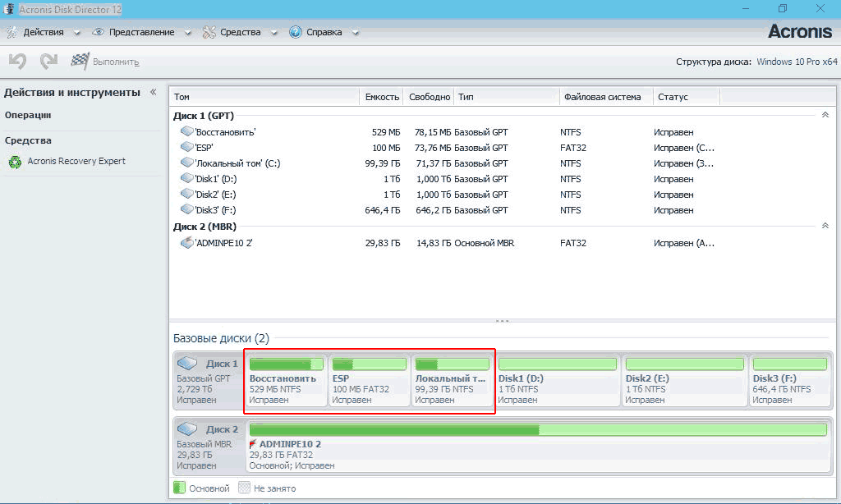Select the ADMINPE10 2 partition usage bar
The width and height of the screenshot is (841, 504).
[538, 430]
